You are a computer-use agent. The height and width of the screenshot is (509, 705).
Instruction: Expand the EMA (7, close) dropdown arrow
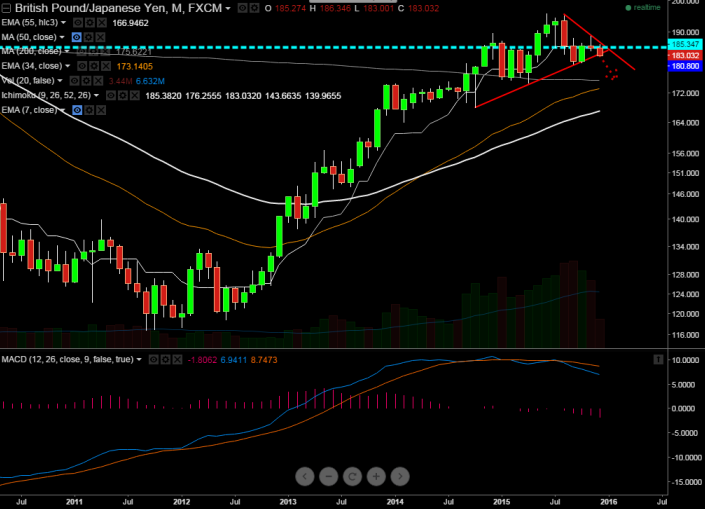63,110
